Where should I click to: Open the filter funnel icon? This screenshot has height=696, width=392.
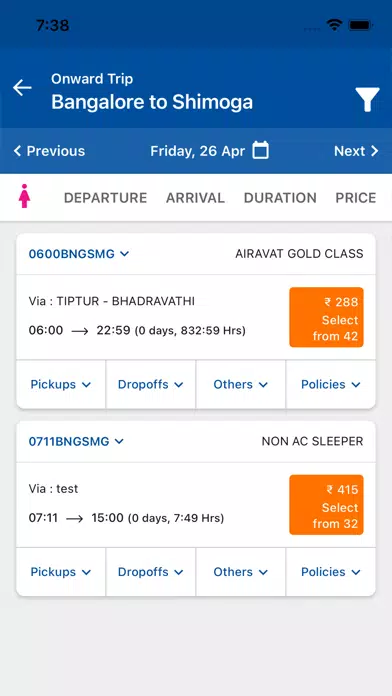367,99
